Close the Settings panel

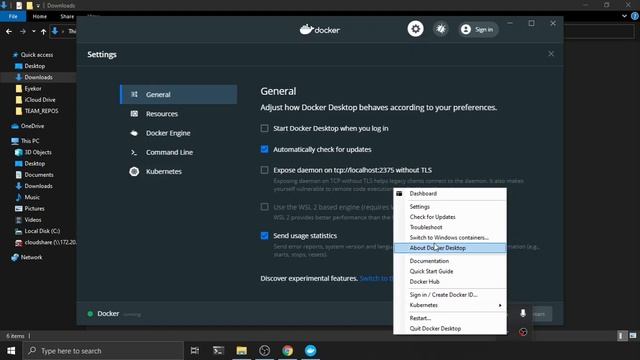(551, 54)
